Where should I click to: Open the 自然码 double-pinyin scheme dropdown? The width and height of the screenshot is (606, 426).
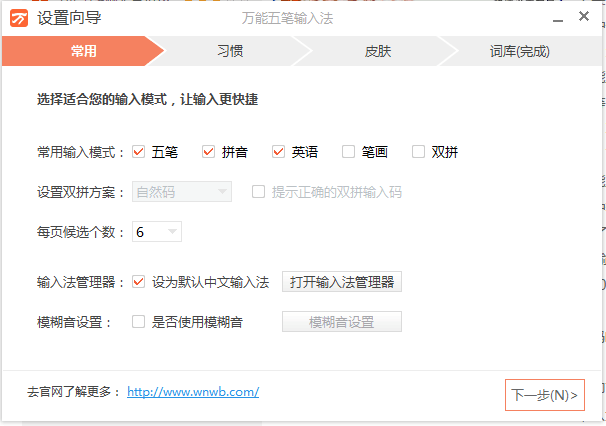coord(182,192)
